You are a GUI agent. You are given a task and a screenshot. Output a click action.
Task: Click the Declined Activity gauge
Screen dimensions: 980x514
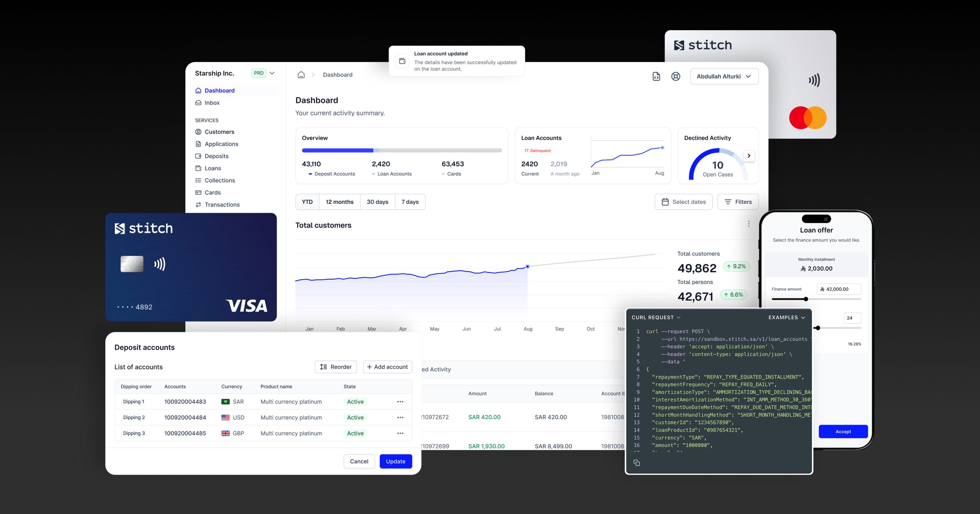pos(717,164)
